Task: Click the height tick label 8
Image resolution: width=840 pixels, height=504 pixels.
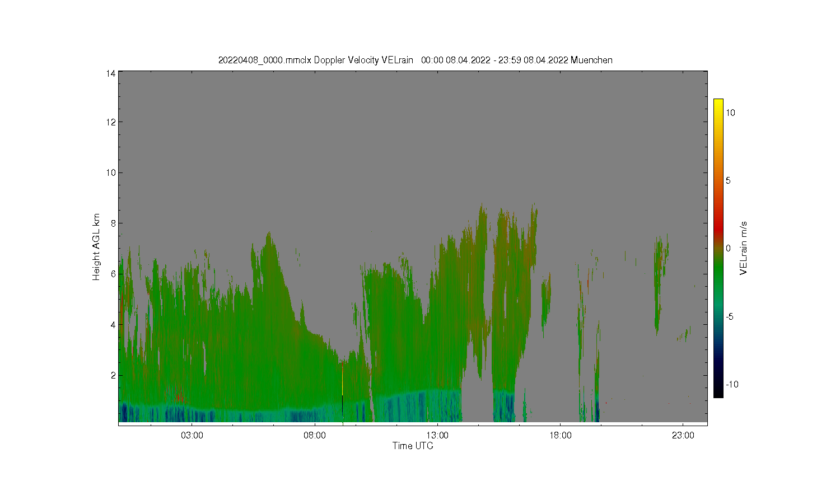Action: pyautogui.click(x=113, y=223)
